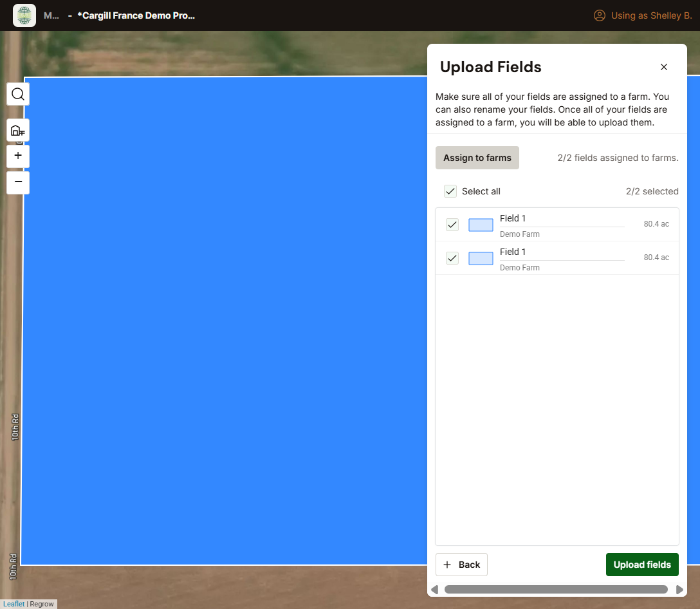Toggle the Select all checkbox
Viewport: 700px width, 609px height.
[450, 191]
